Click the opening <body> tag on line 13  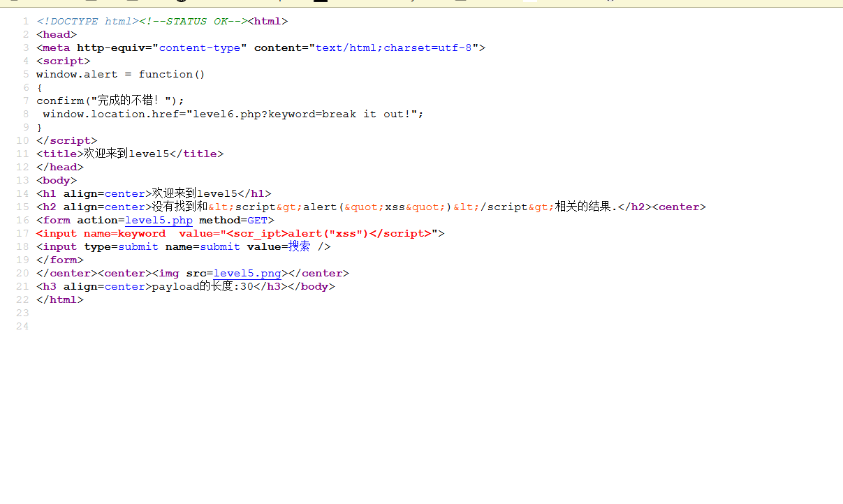[57, 180]
